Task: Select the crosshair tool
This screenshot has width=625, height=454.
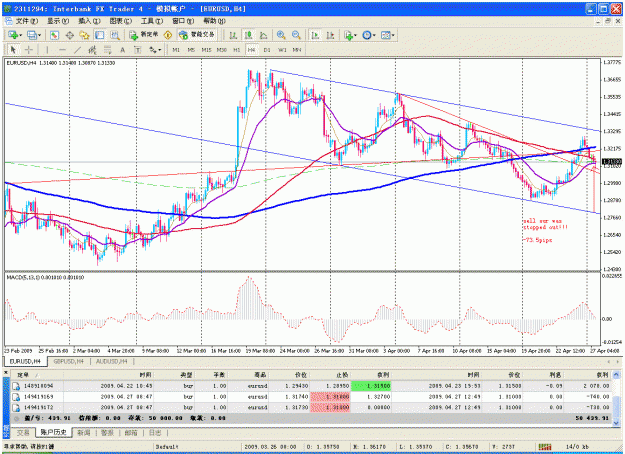Action: 28,50
